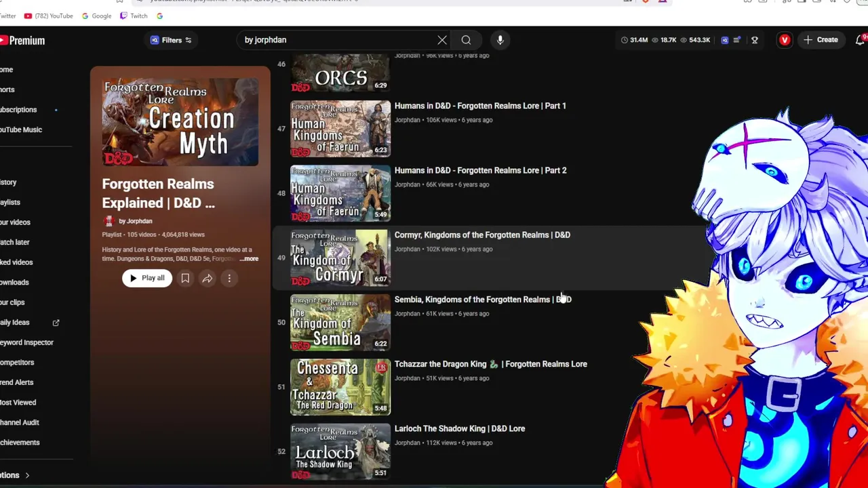Open the ORCS video thumbnail
Viewport: 868px width, 488px height.
point(340,73)
